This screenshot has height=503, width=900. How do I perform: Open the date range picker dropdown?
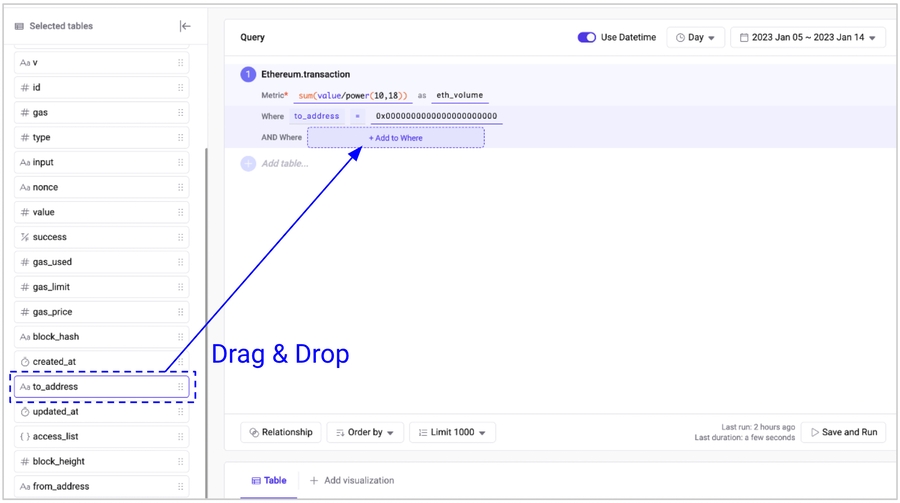click(x=807, y=37)
